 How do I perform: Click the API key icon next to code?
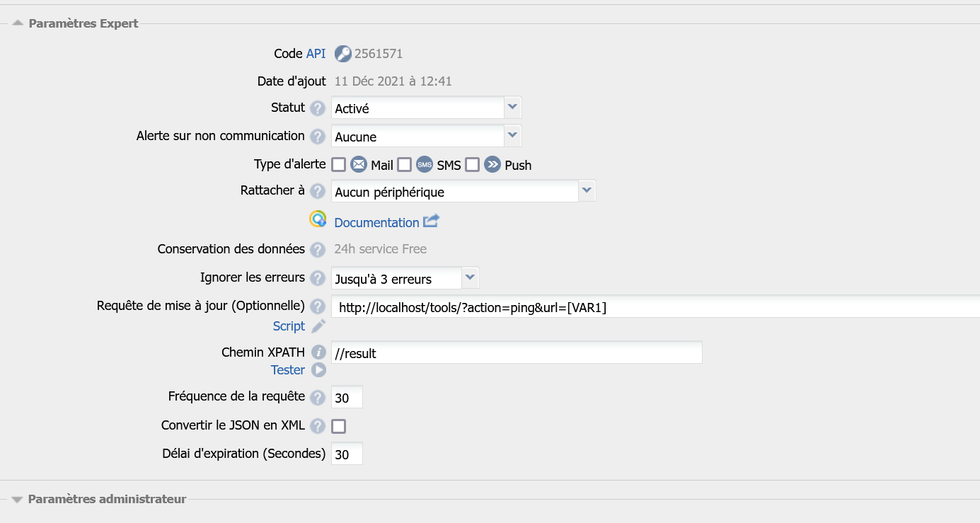pos(342,54)
